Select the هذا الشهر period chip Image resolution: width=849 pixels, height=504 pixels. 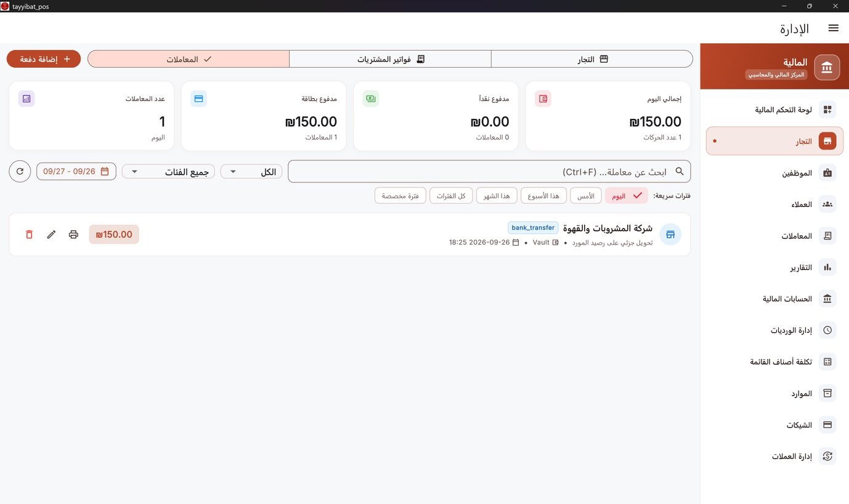coord(497,196)
